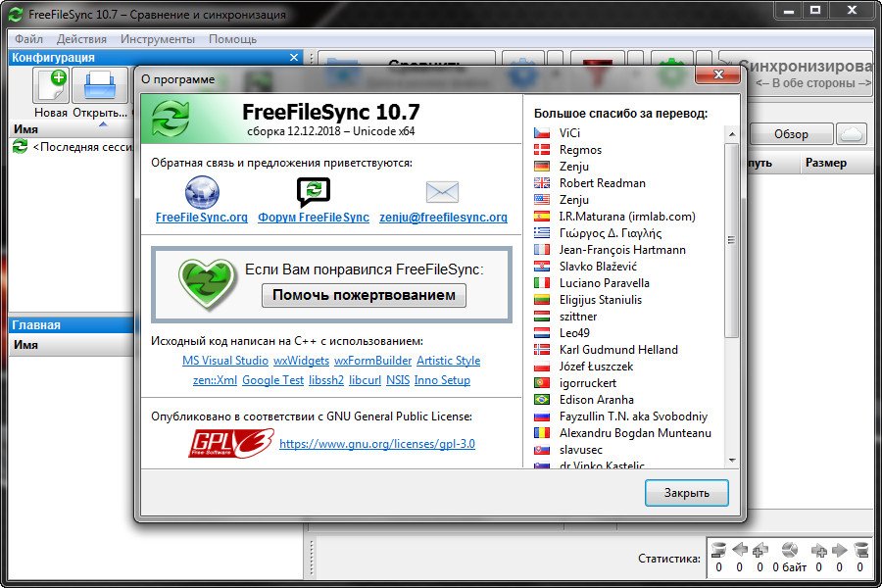
Task: Click the New configuration icon
Action: click(x=51, y=86)
